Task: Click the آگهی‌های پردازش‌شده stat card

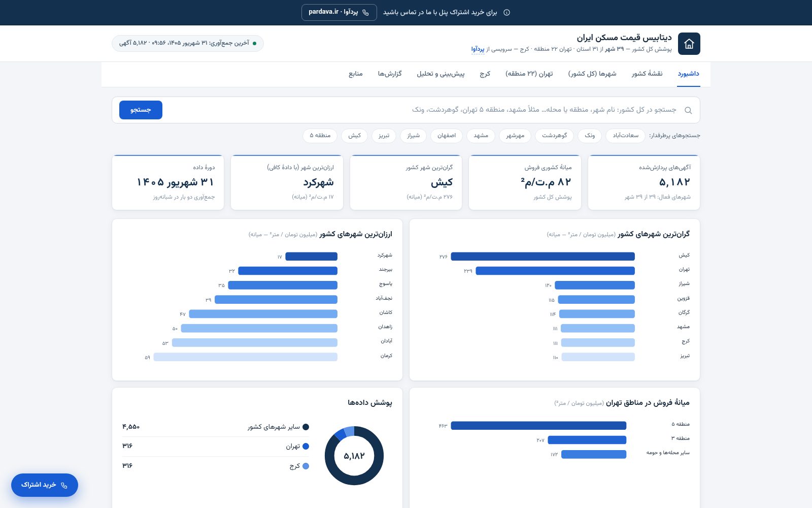Action: click(644, 182)
